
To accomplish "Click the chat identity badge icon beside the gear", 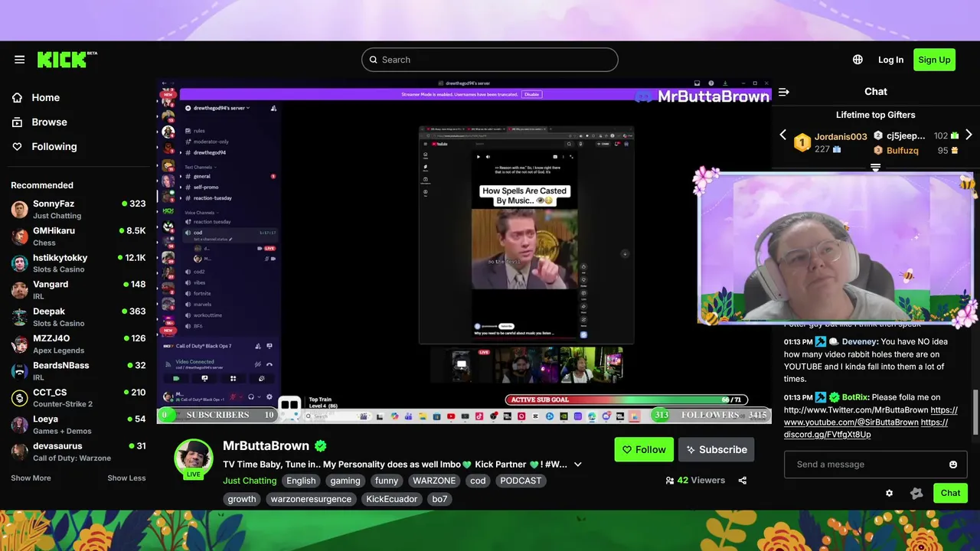I will pos(916,493).
